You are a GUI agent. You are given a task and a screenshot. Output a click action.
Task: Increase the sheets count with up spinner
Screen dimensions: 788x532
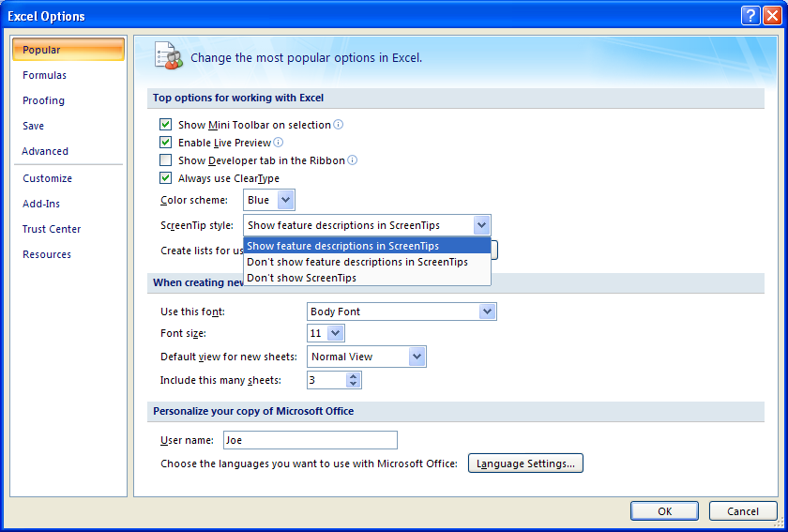point(354,376)
